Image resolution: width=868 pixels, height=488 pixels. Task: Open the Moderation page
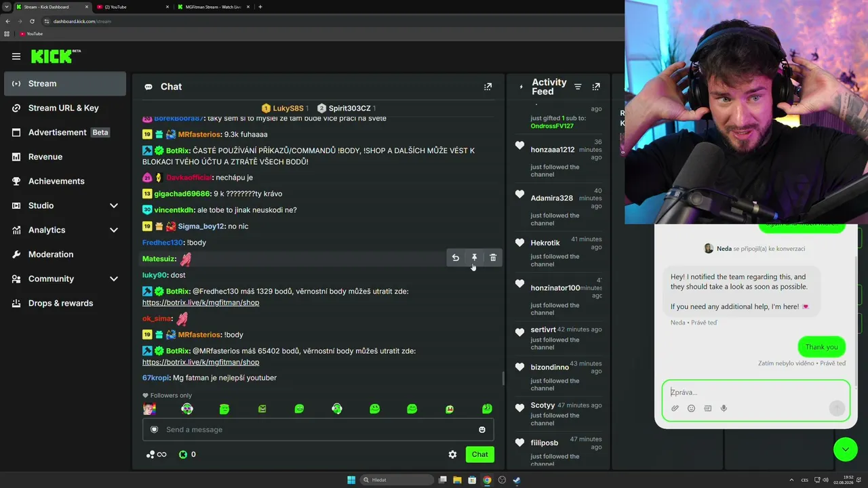(65, 254)
